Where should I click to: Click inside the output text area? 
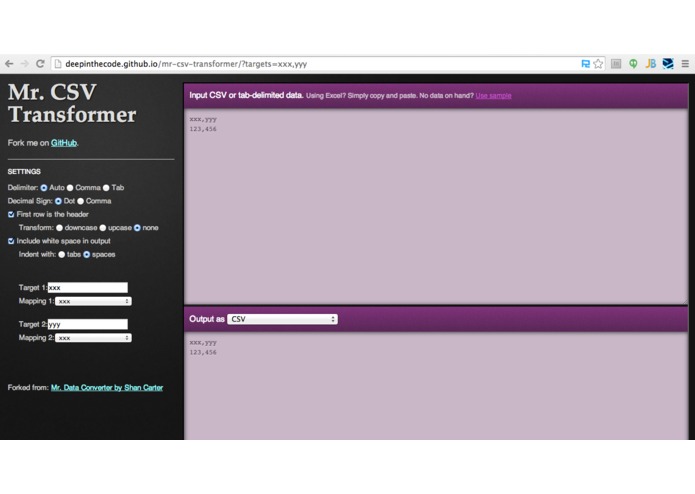pyautogui.click(x=436, y=386)
